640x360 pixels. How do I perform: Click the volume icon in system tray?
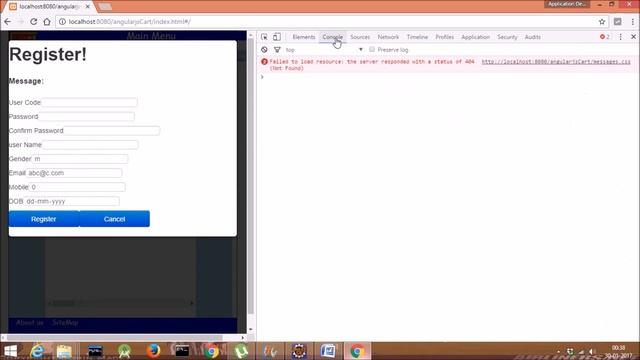click(593, 351)
